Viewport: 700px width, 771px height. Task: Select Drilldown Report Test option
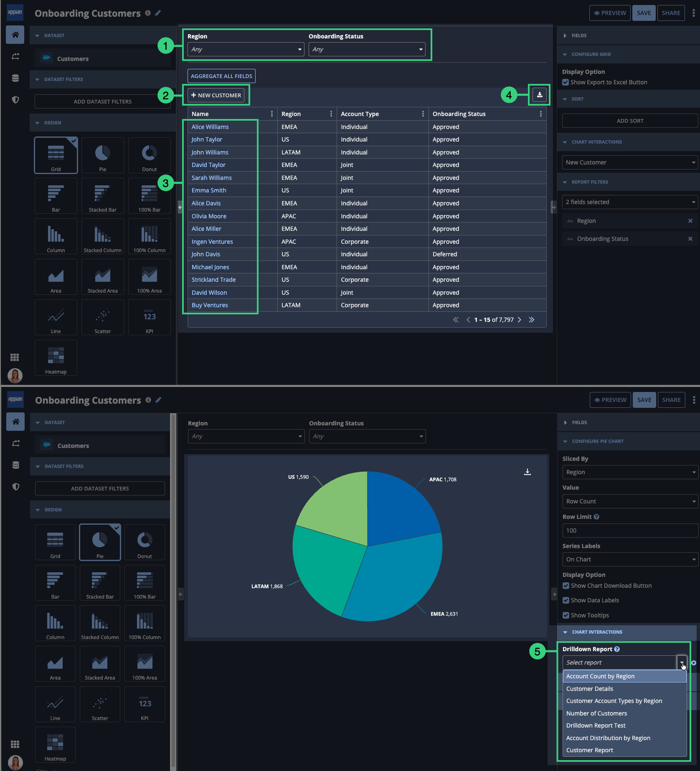[x=625, y=725]
